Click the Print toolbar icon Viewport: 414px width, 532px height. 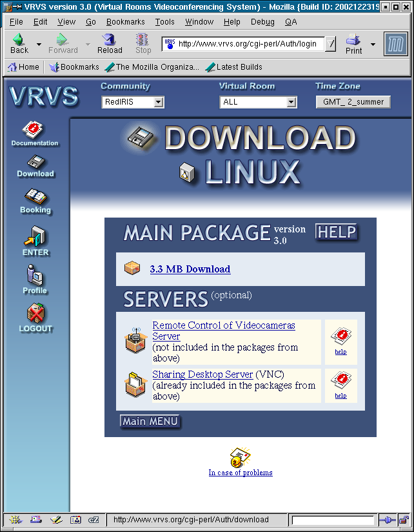[x=353, y=43]
